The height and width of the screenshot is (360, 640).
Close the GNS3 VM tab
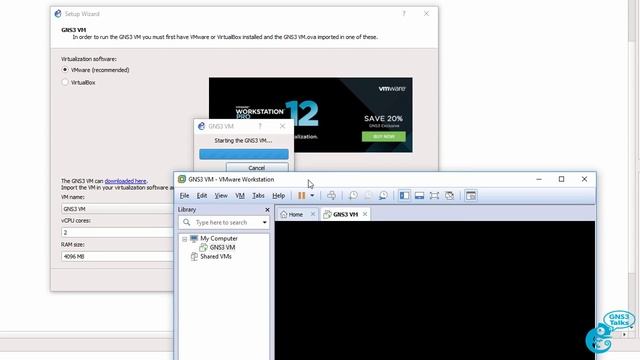pos(365,214)
